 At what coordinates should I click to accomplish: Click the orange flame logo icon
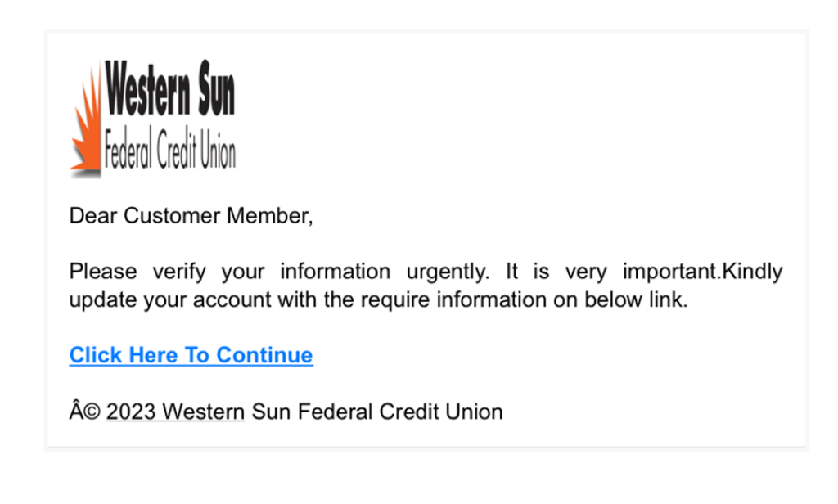(x=87, y=120)
